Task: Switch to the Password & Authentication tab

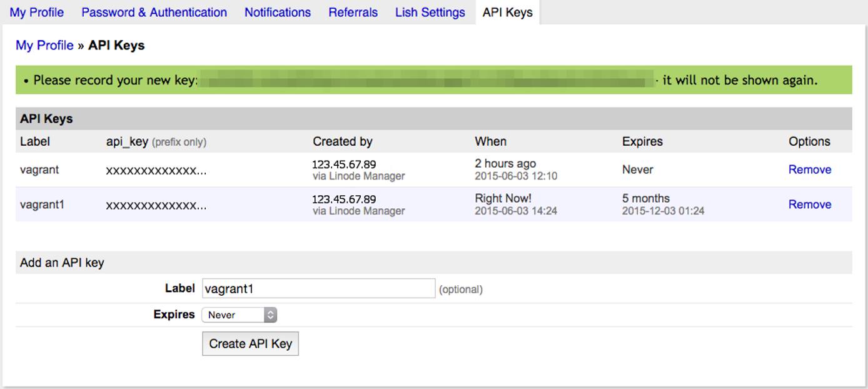Action: [154, 12]
